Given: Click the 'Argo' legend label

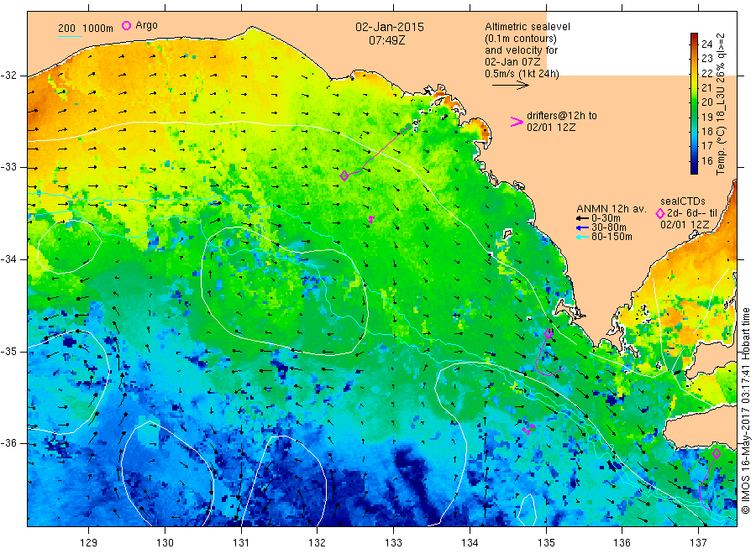Looking at the screenshot, I should pyautogui.click(x=146, y=25).
